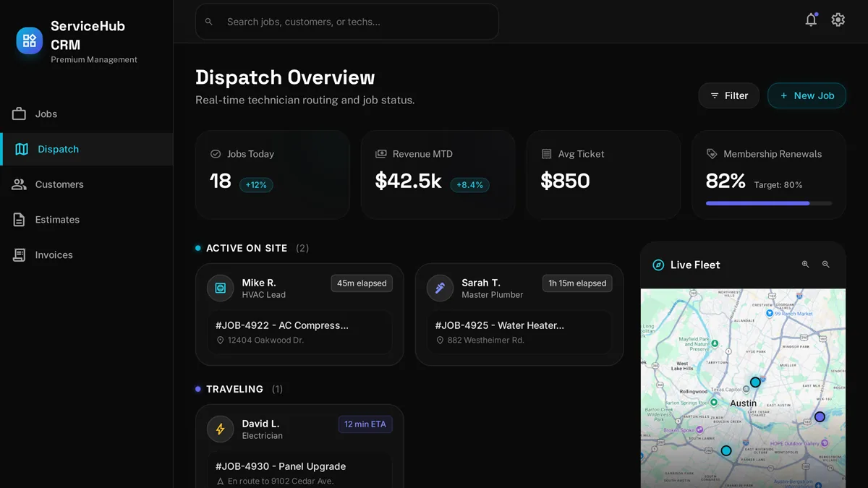Select the Dispatch menu item
The height and width of the screenshot is (488, 868).
(x=87, y=149)
